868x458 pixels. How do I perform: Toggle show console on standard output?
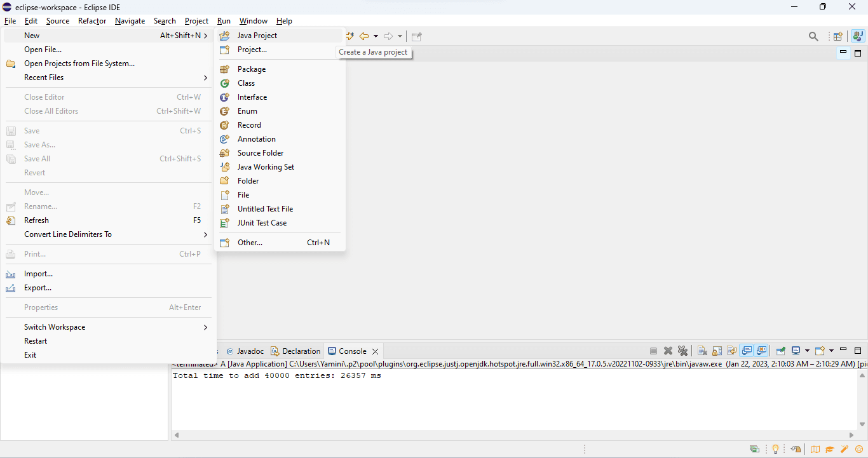747,351
